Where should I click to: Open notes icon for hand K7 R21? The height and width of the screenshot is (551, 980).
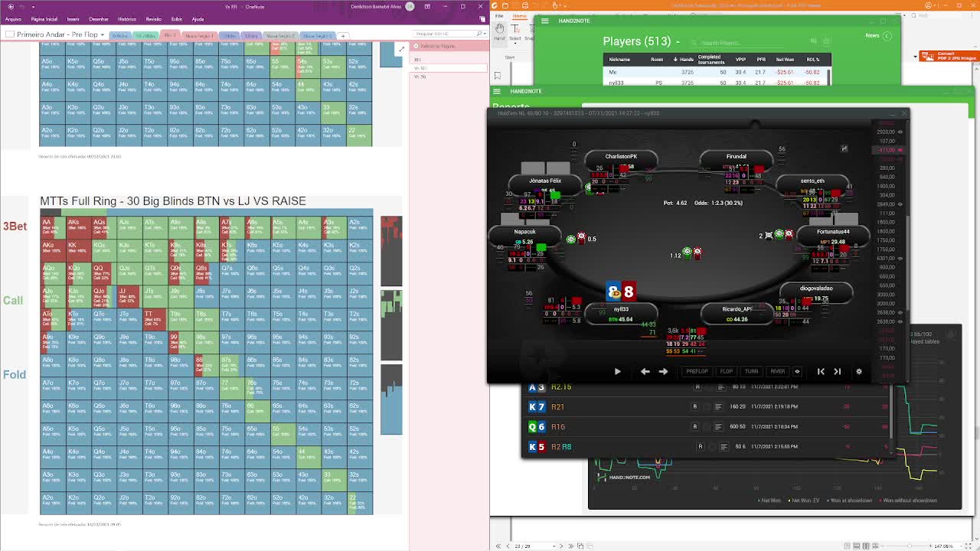coord(717,407)
